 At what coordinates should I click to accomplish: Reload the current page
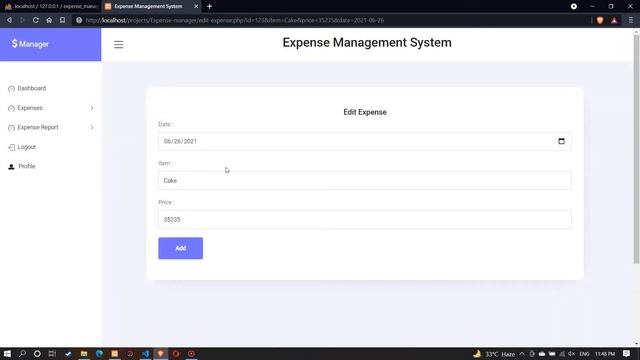coord(36,20)
